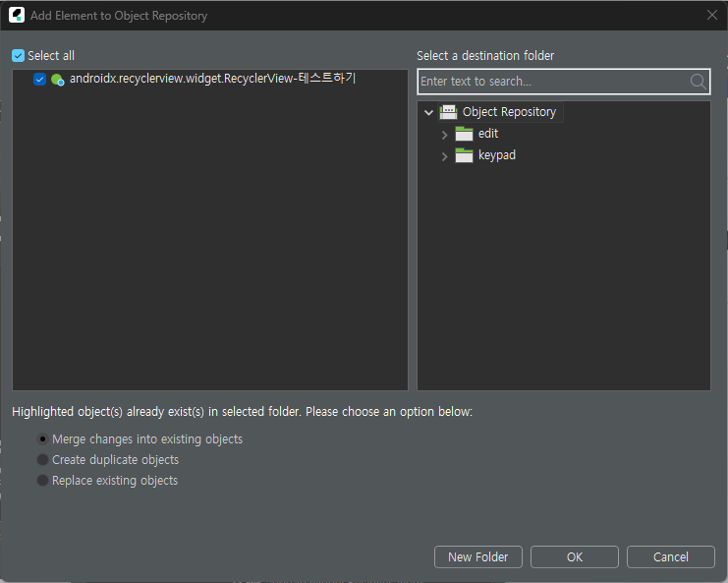Click the Object Repository root icon
728x583 pixels.
(x=449, y=112)
